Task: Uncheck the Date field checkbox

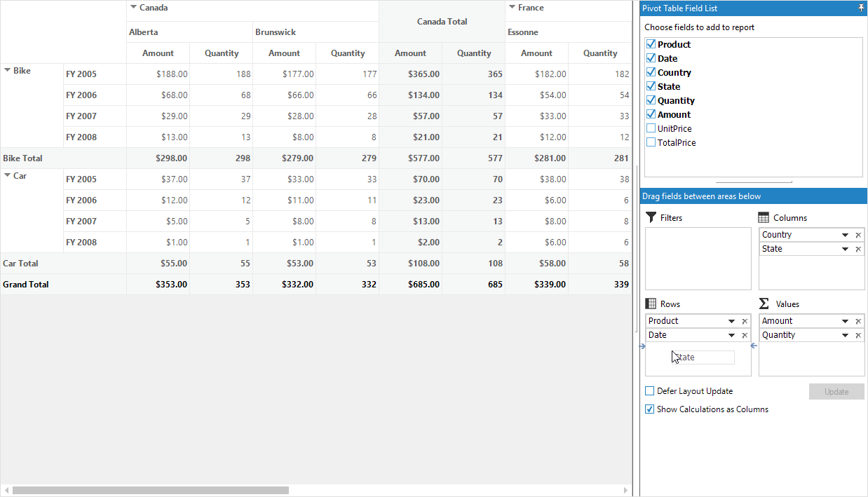Action: click(651, 58)
